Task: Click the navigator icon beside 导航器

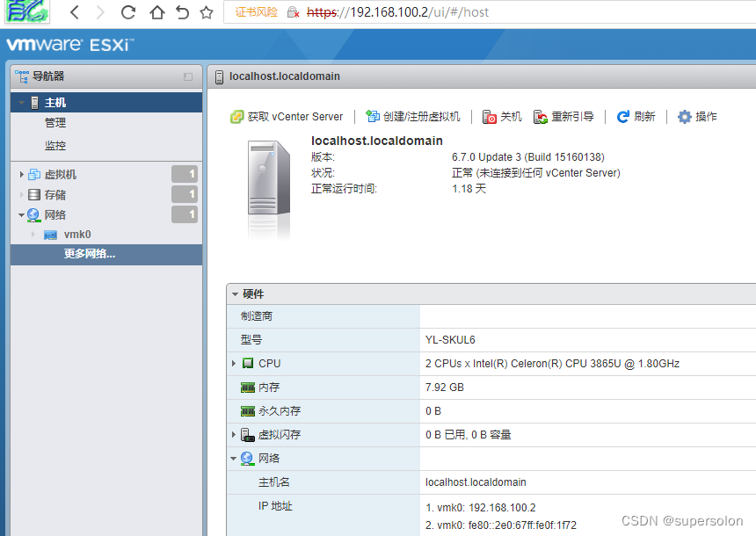Action: (x=22, y=76)
